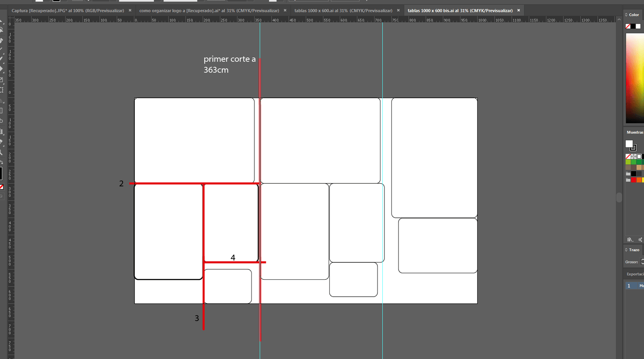
Task: Switch to 'como organizar logo a' tab
Action: 209,10
